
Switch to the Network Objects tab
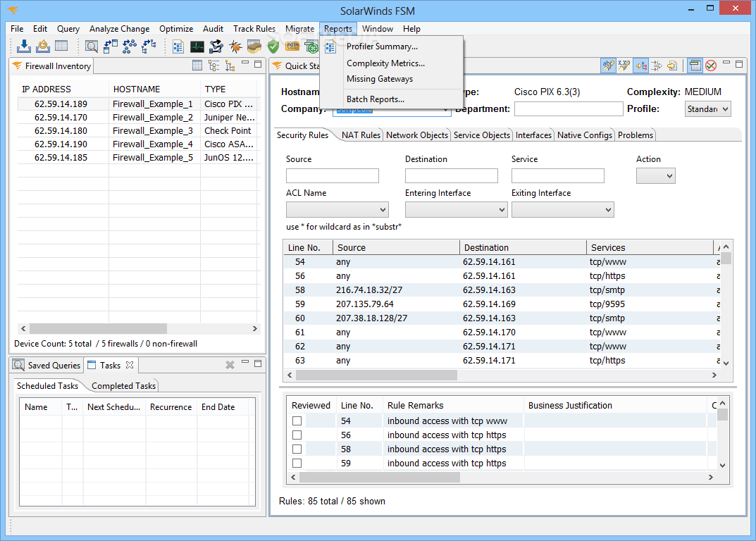pos(416,135)
